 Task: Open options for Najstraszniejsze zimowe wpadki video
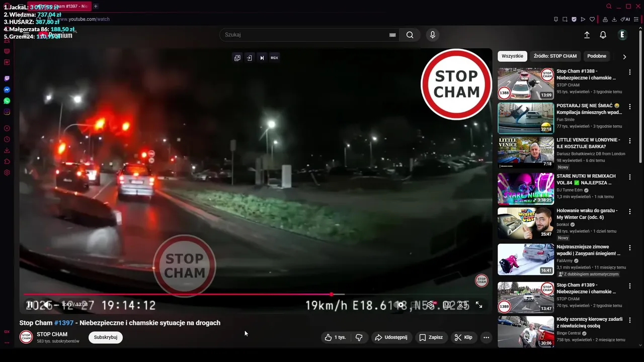click(629, 248)
